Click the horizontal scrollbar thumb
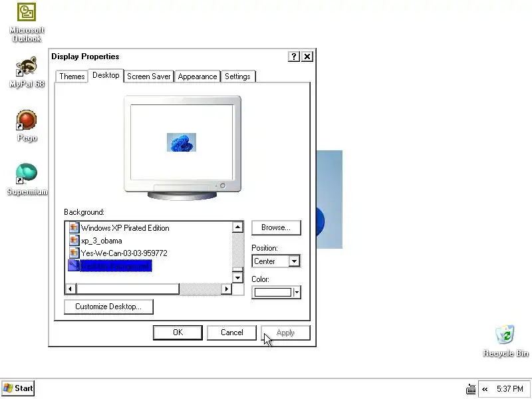 [x=128, y=289]
